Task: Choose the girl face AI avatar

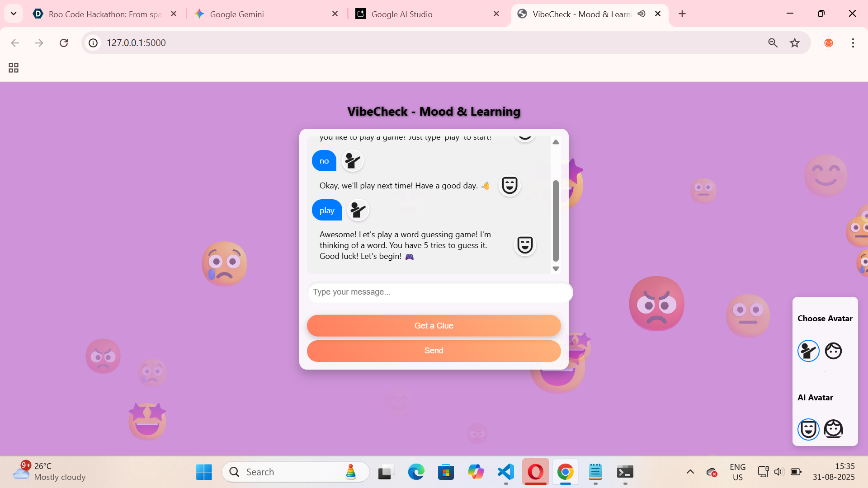Action: click(x=833, y=429)
